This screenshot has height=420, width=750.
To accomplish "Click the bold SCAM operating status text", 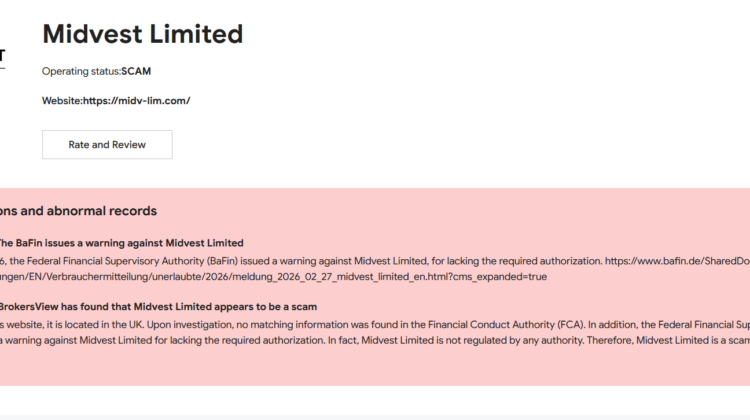I will [x=136, y=71].
